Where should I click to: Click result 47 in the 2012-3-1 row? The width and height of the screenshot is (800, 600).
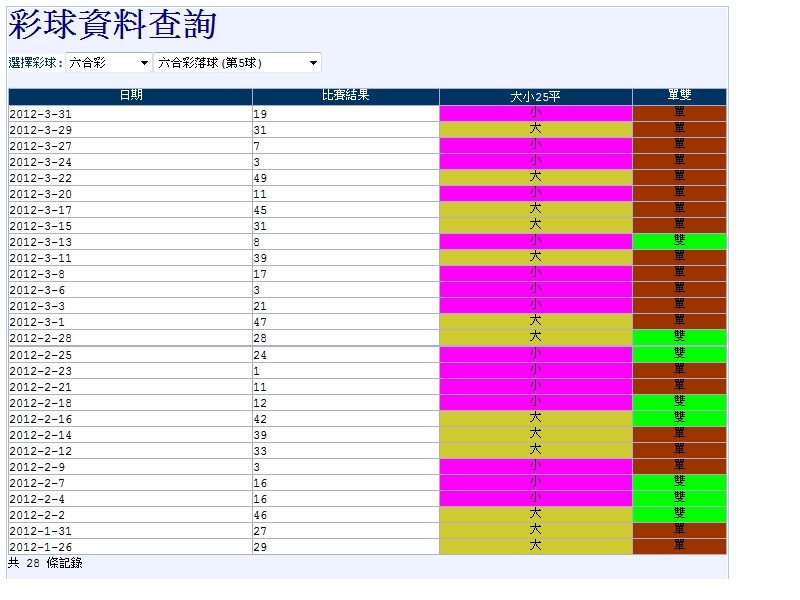(261, 322)
